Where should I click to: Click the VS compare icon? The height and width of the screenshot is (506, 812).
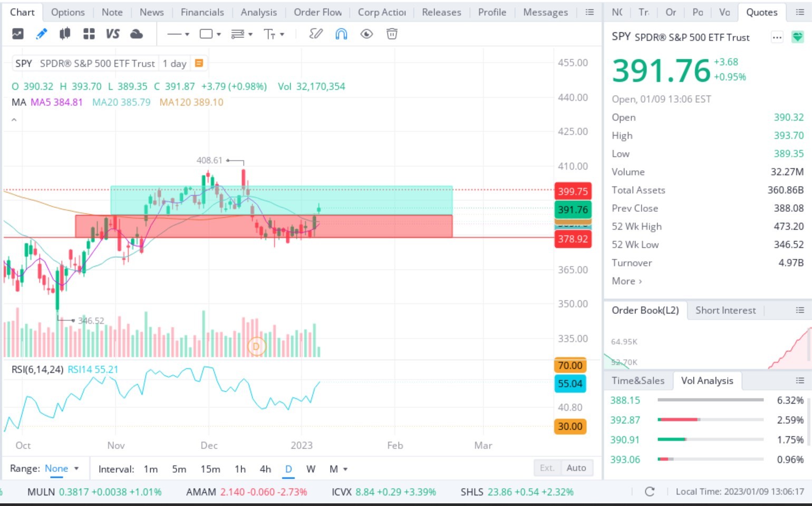click(113, 34)
